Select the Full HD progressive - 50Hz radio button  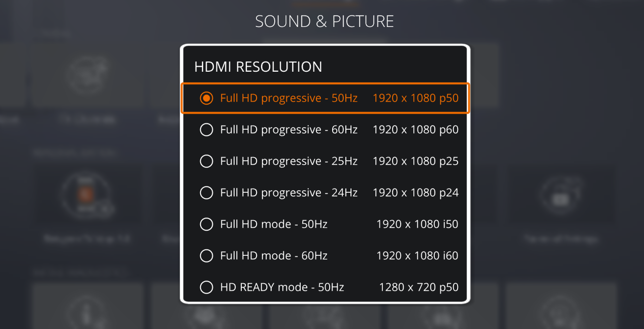[x=206, y=98]
